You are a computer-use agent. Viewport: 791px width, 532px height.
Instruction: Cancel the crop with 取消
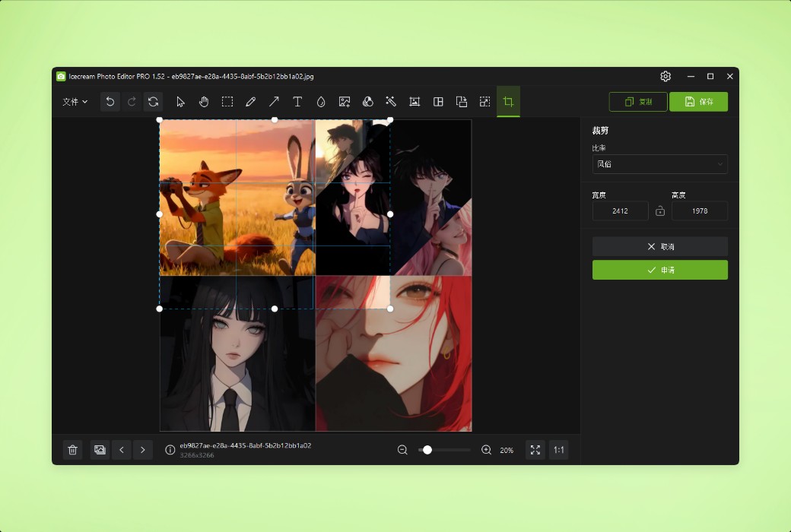pos(659,246)
